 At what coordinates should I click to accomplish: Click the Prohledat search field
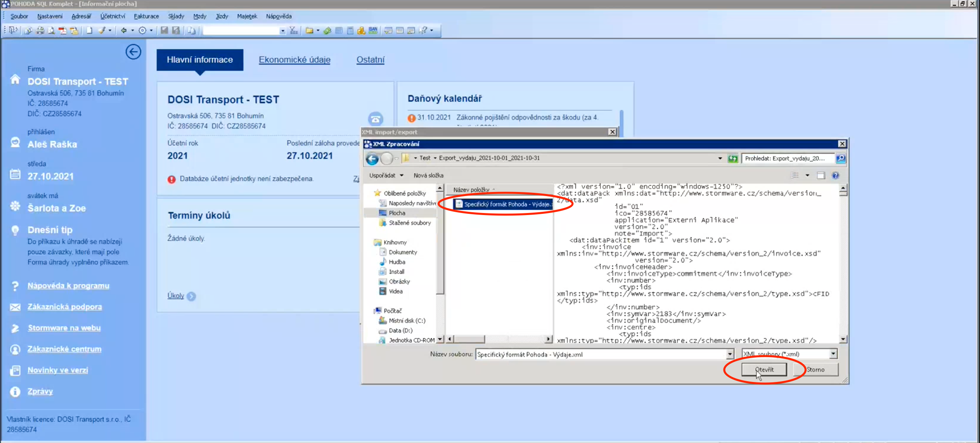click(x=787, y=158)
